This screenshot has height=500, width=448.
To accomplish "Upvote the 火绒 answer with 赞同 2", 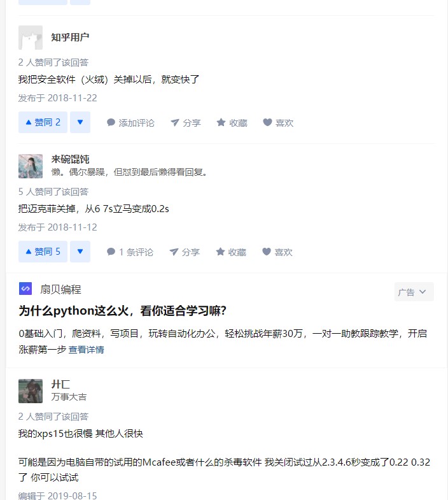I will click(43, 122).
